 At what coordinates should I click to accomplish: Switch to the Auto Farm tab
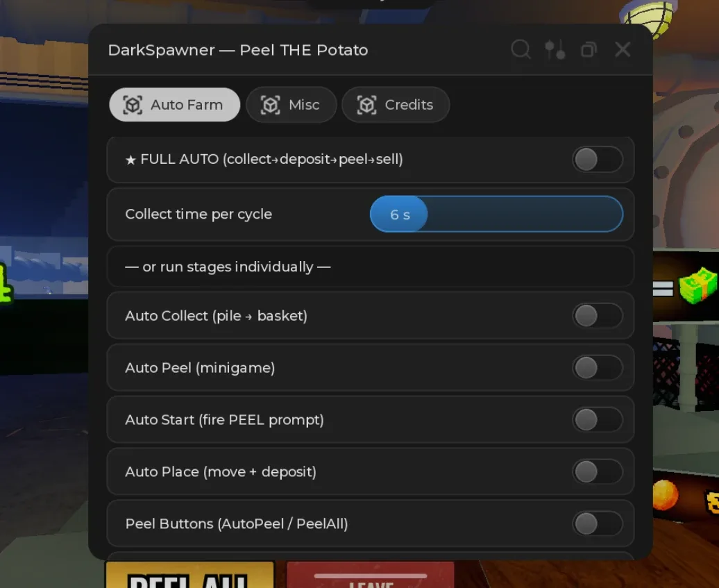tap(175, 105)
